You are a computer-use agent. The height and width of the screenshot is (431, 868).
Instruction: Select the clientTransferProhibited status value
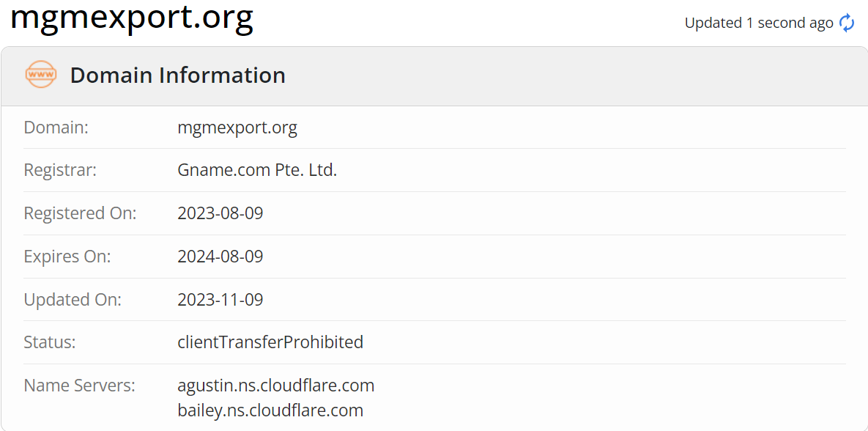(x=270, y=342)
